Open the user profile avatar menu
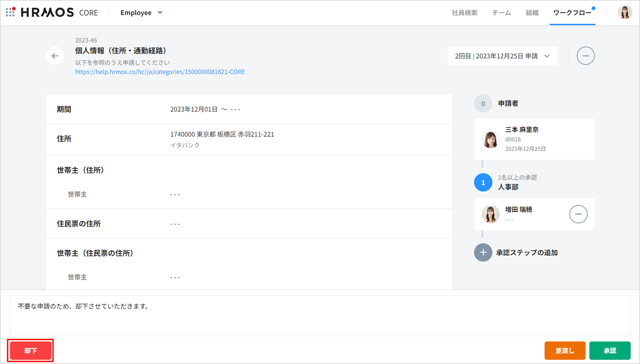 [625, 13]
